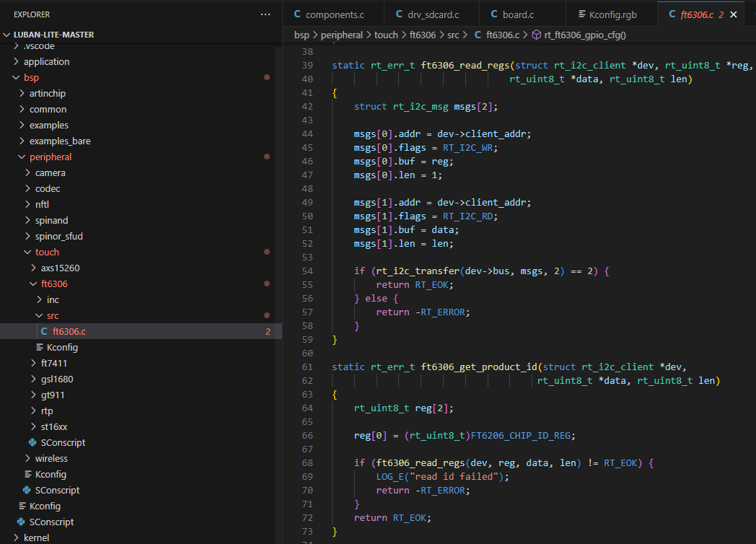
Task: Click the C icon on drv_sdcard.c tab
Action: click(400, 14)
